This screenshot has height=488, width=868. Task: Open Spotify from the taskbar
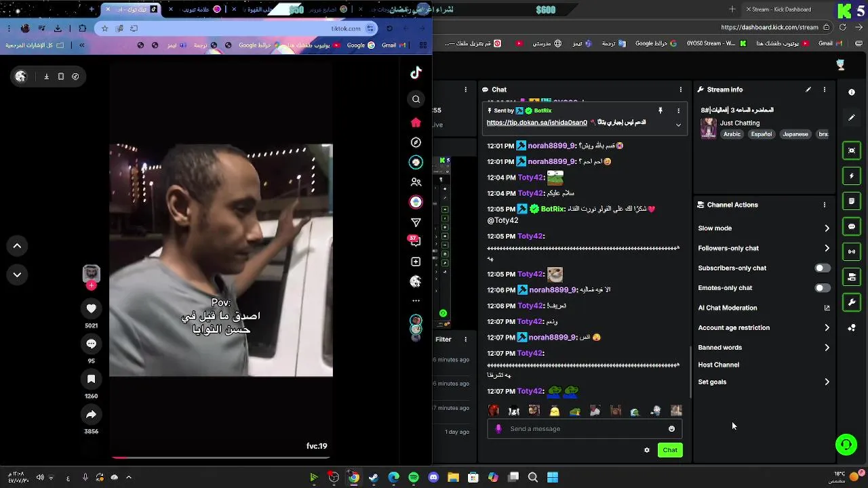coord(414,478)
